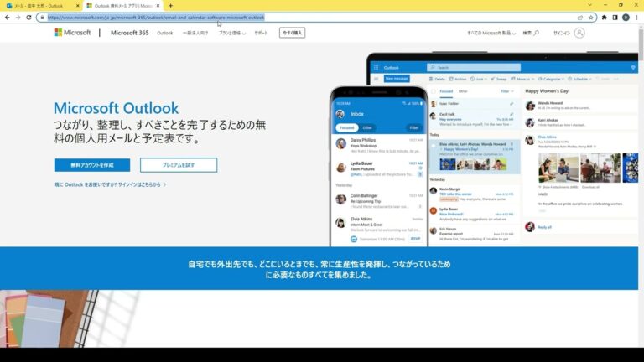Click the browser address bar URL
The width and height of the screenshot is (644, 362).
coord(156,18)
